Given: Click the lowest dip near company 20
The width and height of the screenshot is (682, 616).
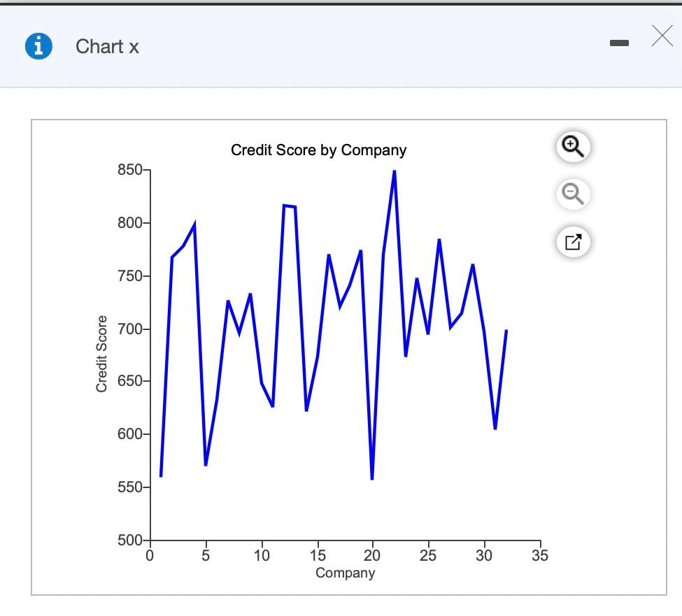Looking at the screenshot, I should click(x=372, y=478).
